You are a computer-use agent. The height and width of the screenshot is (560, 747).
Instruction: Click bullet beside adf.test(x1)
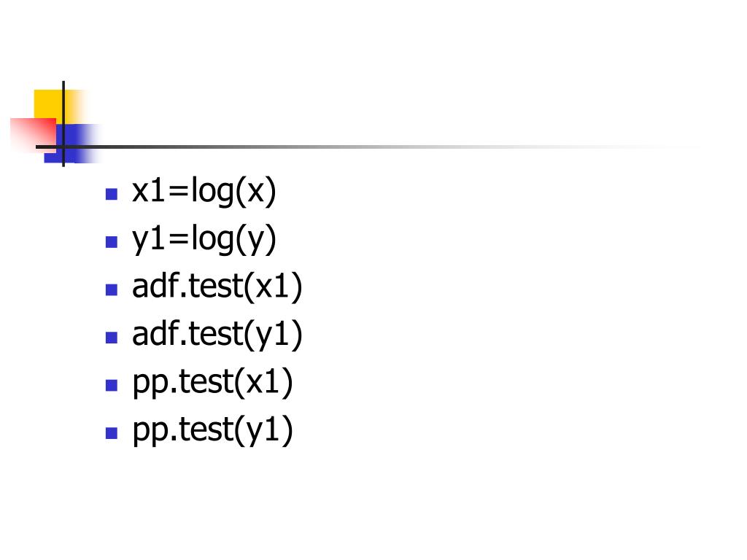(112, 289)
